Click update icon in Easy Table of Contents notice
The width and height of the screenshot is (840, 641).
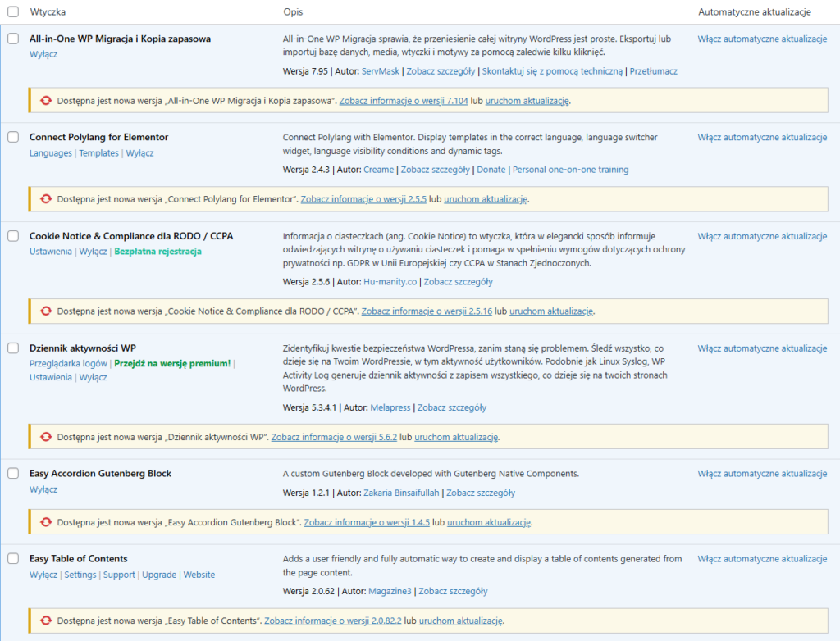46,621
